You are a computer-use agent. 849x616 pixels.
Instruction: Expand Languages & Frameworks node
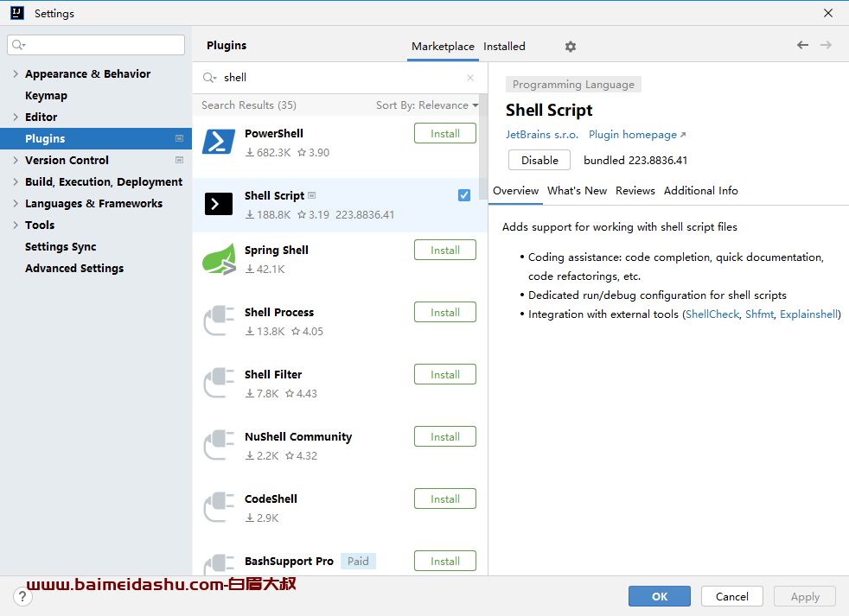click(x=16, y=204)
